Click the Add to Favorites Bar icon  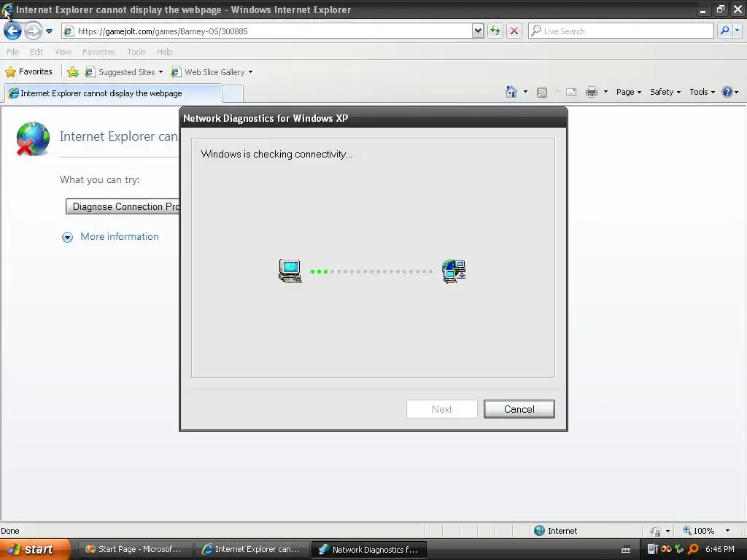(73, 72)
